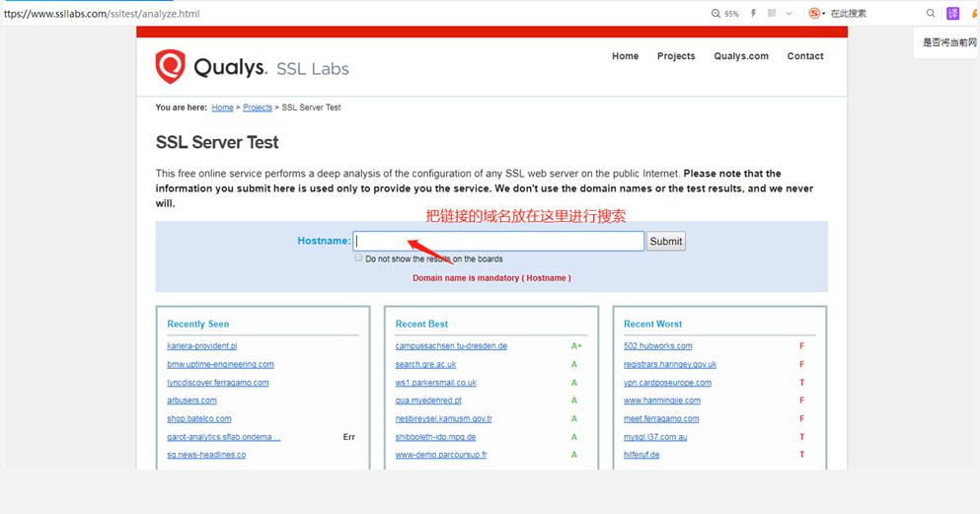Image resolution: width=980 pixels, height=514 pixels.
Task: Open meet.ferragamo.com link
Action: [661, 418]
